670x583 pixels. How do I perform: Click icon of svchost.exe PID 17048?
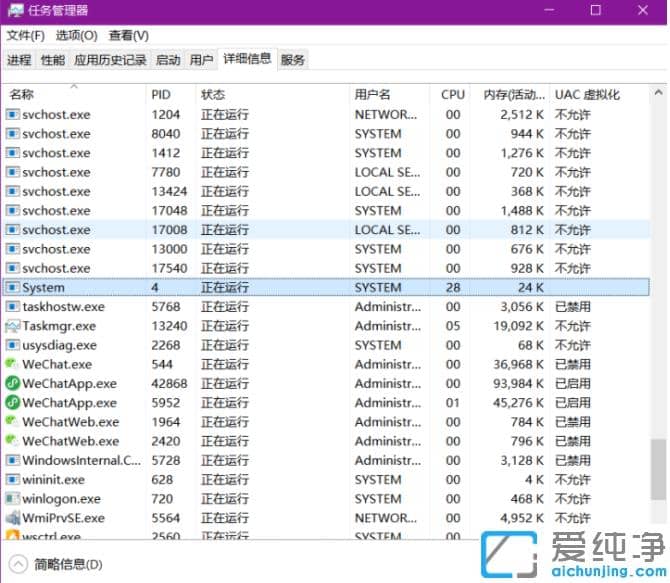(x=12, y=211)
